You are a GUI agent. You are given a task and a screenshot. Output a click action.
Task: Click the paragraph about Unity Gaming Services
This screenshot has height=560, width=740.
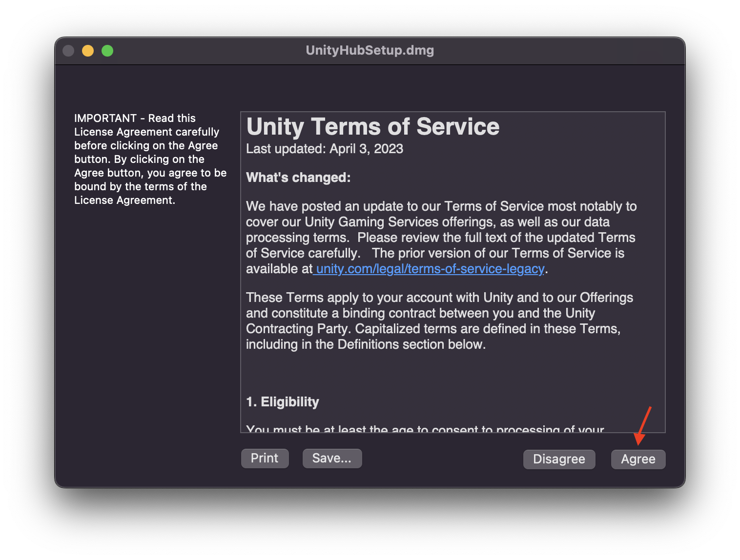pyautogui.click(x=439, y=237)
